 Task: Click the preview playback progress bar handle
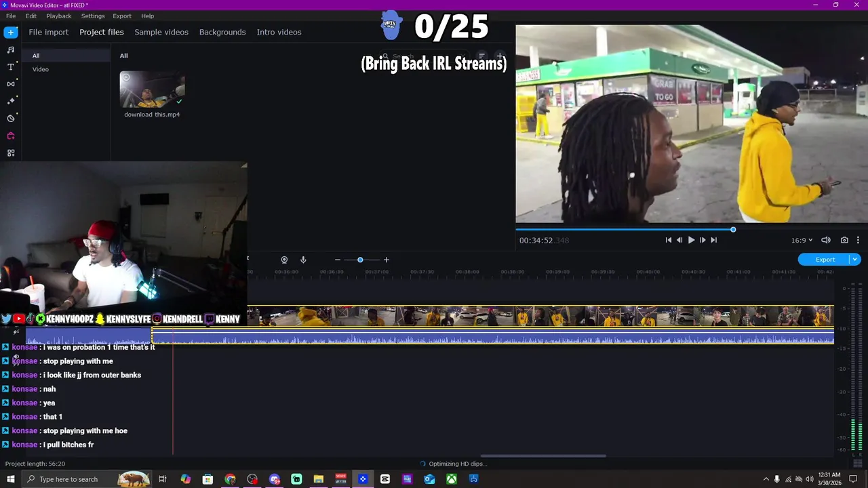pos(733,230)
